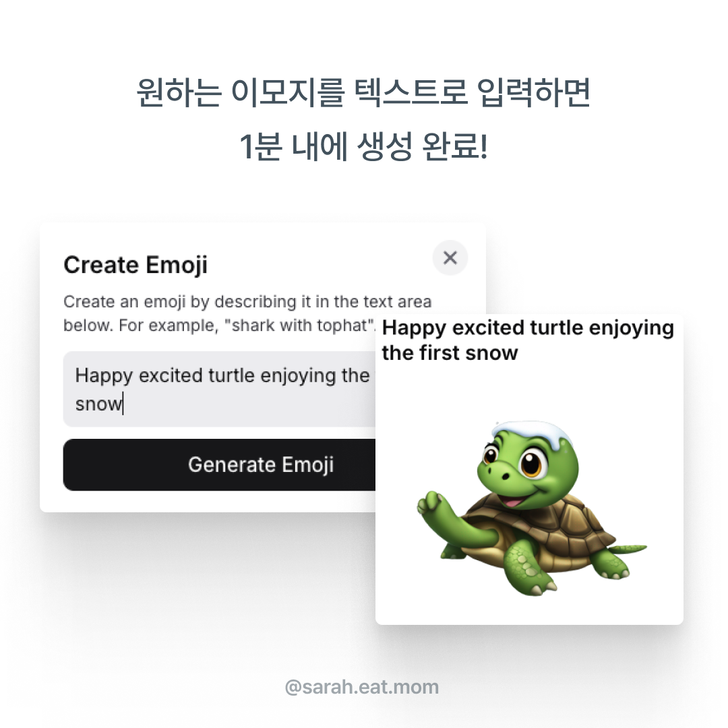Click the "Create an emoji by describing" instruction line
The height and width of the screenshot is (728, 728).
point(247,302)
